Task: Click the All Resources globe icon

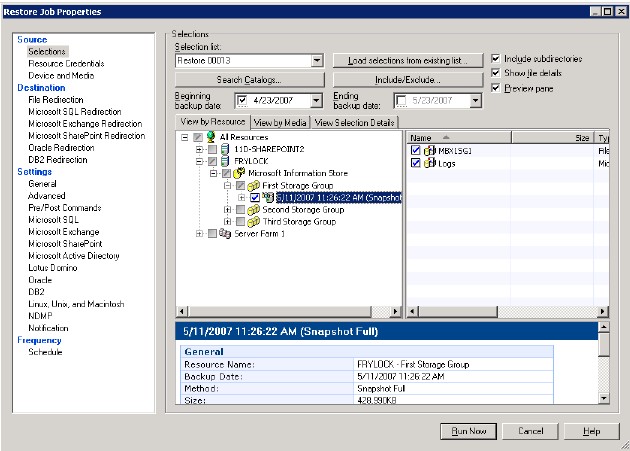Action: [211, 137]
